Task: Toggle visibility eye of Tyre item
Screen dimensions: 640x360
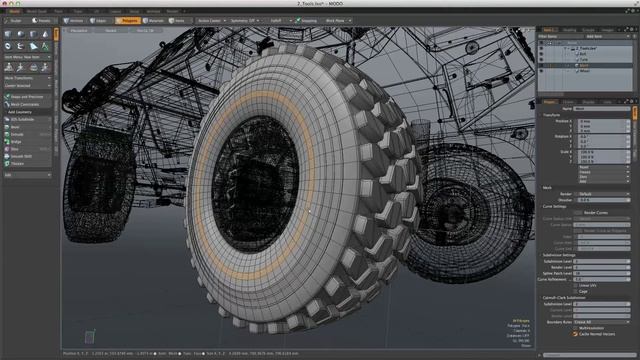Action: (541, 60)
